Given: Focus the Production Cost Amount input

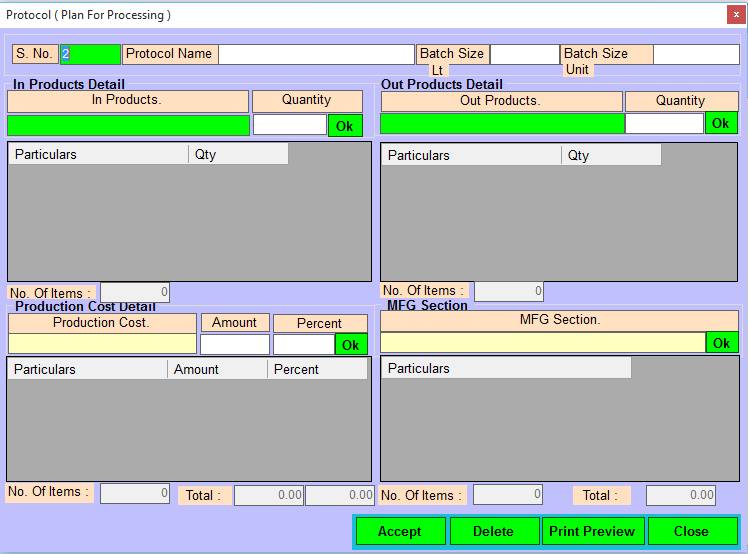Looking at the screenshot, I should coord(235,344).
